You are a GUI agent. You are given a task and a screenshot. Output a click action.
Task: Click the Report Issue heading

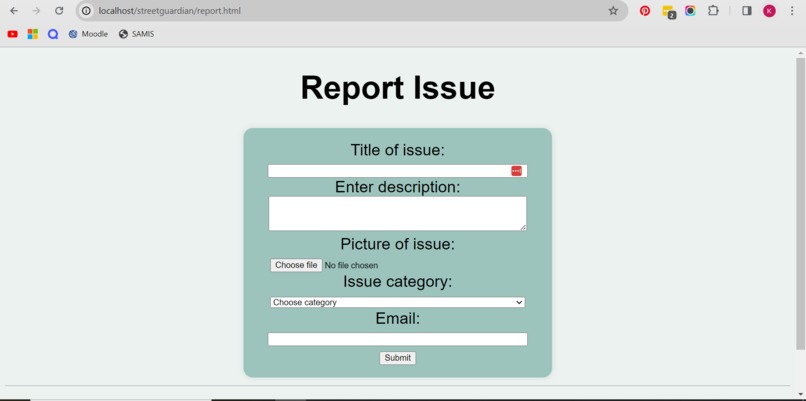pos(397,87)
